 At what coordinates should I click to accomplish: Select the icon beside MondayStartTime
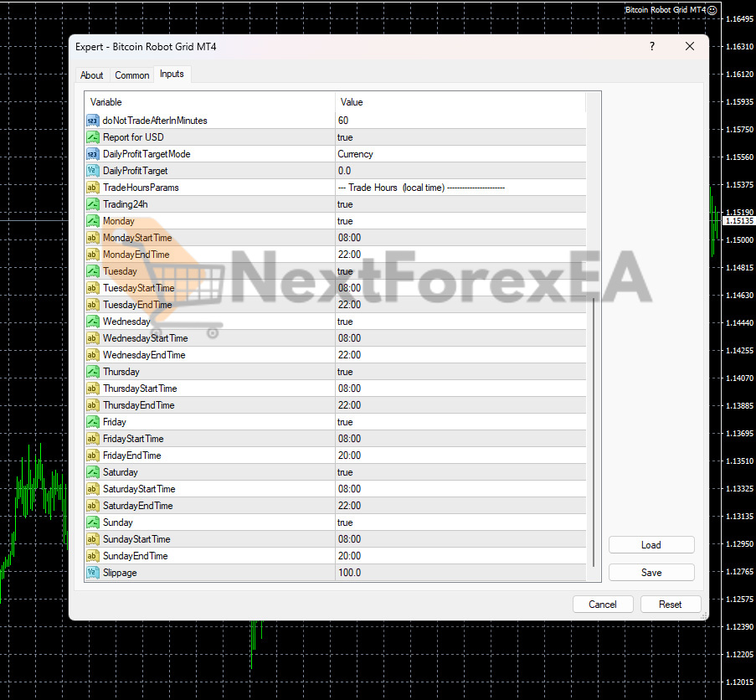93,238
